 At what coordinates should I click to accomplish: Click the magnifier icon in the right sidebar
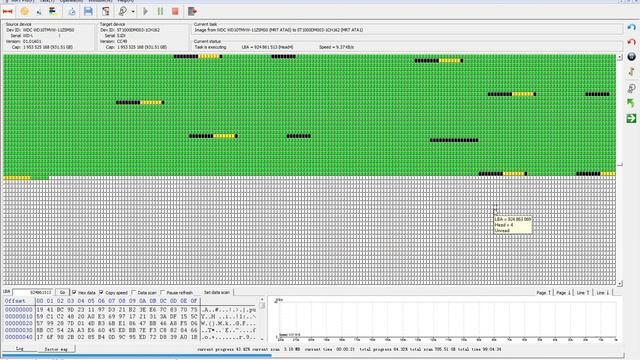631,88
